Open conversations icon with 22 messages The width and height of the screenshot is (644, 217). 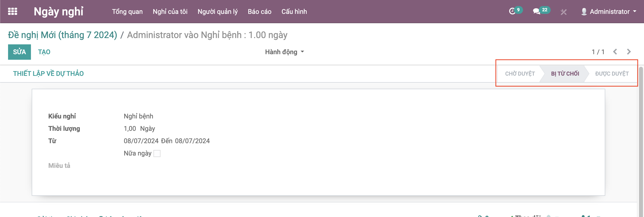536,11
